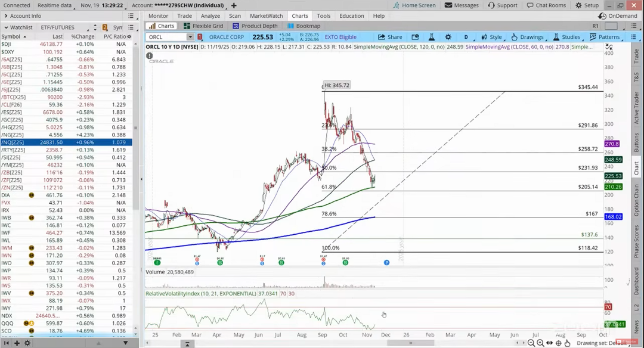This screenshot has width=644, height=348.
Task: Click the watchlist column settings gear
Action: pyautogui.click(x=129, y=36)
